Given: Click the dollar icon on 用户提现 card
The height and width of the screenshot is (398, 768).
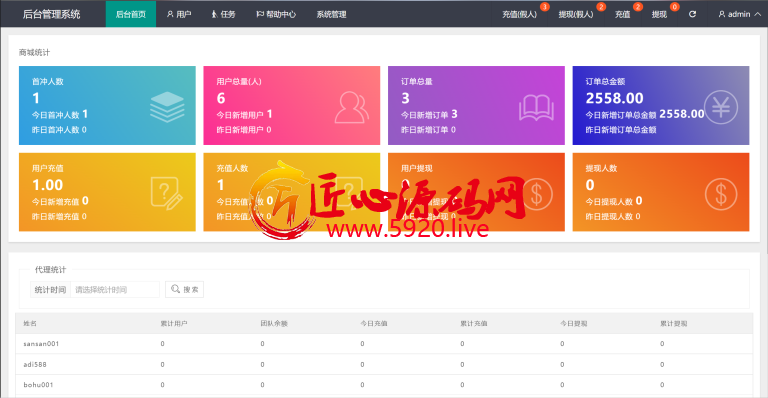Looking at the screenshot, I should [x=537, y=194].
